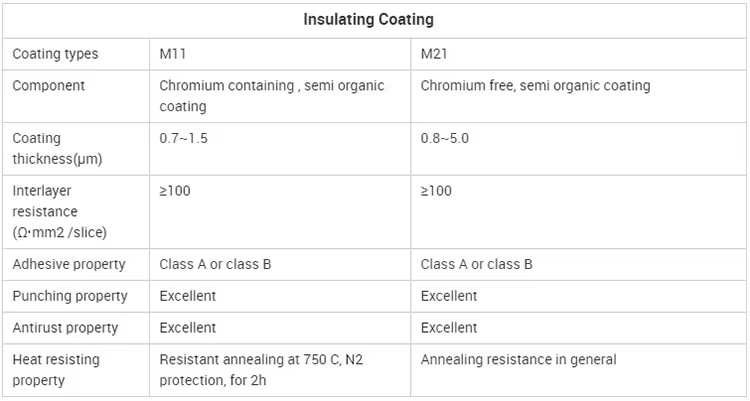Select the Coating types row label
This screenshot has width=750, height=401.
tap(55, 54)
